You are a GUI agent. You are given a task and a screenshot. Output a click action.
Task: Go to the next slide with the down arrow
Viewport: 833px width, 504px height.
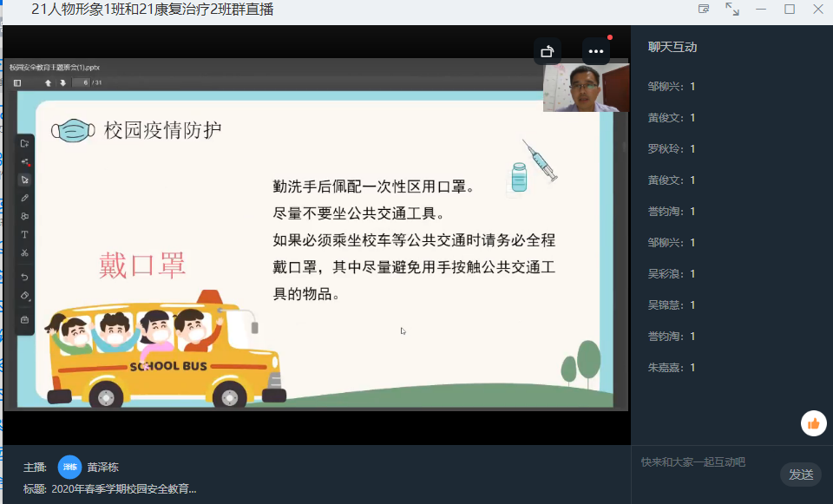[x=62, y=82]
